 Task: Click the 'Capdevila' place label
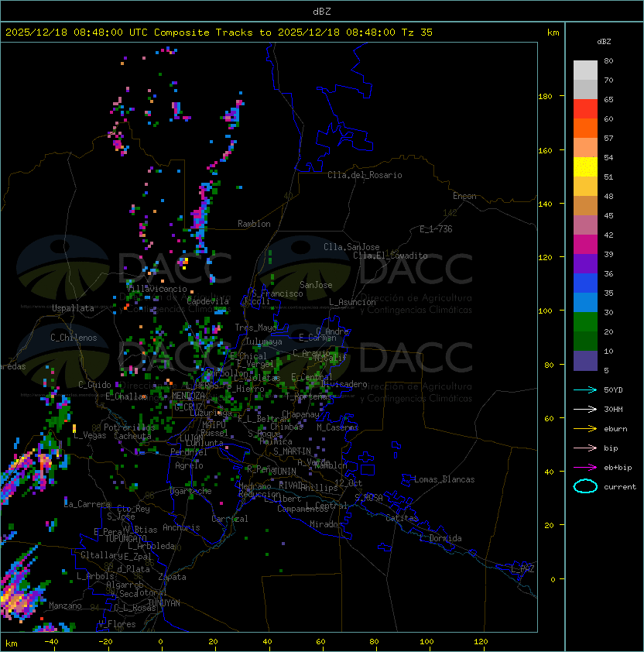[x=207, y=301]
